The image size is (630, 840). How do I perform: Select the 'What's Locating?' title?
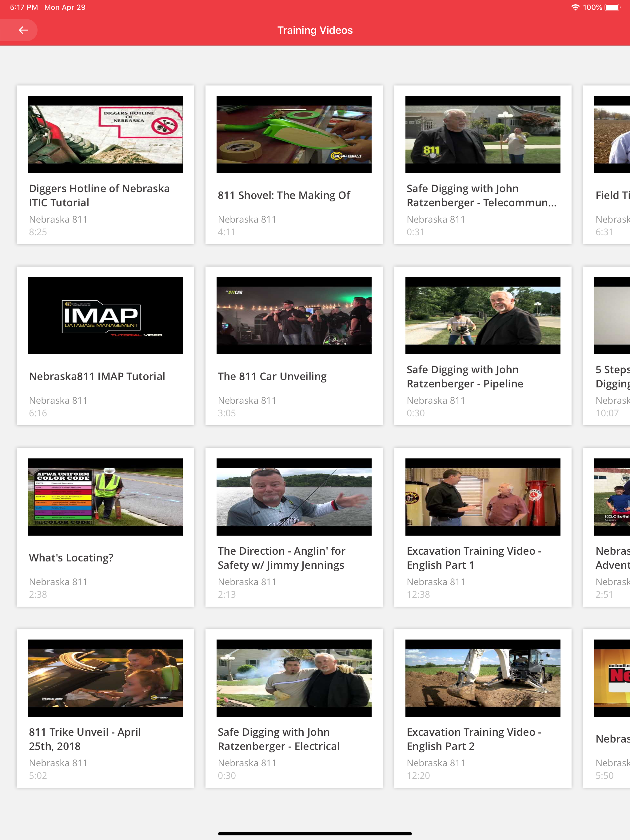click(71, 557)
